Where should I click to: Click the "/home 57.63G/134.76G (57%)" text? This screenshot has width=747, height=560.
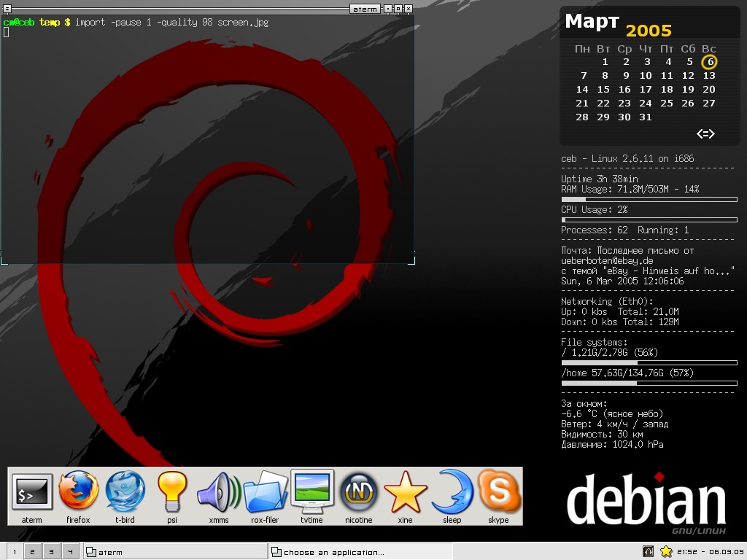tap(627, 373)
